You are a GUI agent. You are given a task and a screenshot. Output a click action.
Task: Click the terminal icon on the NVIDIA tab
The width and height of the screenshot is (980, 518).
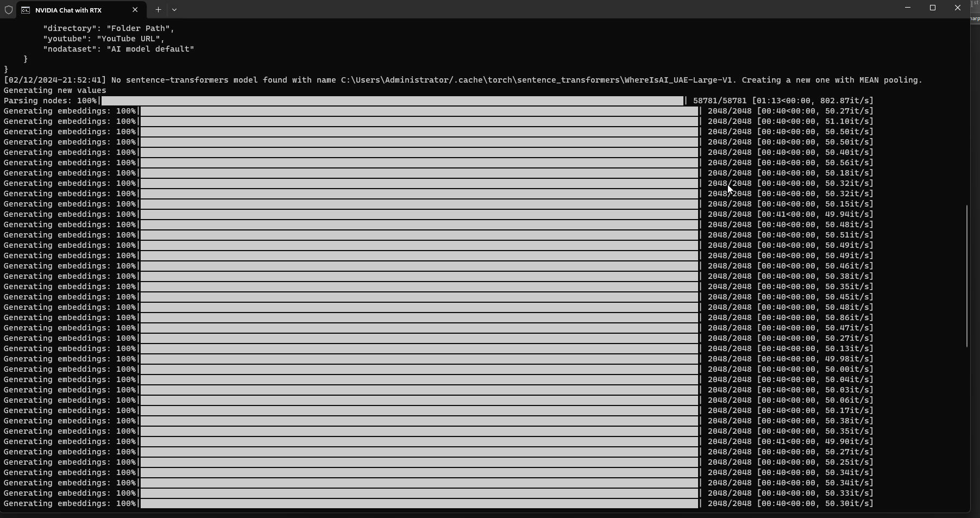26,10
